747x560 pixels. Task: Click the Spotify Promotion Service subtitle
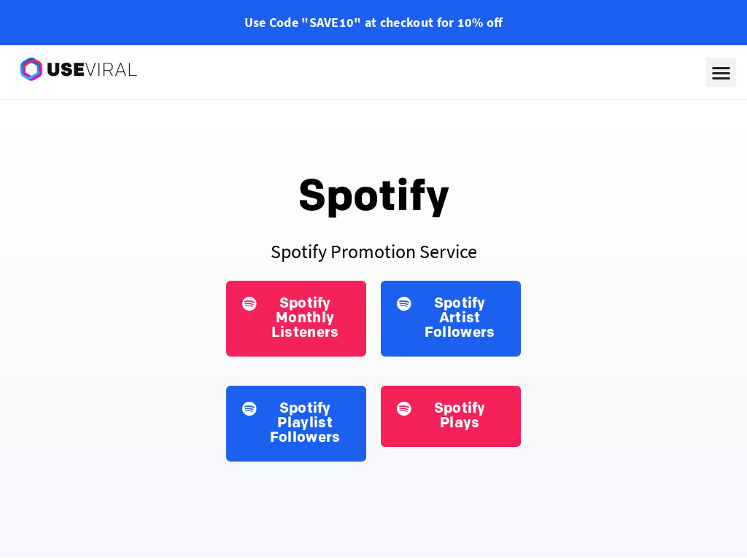374,252
